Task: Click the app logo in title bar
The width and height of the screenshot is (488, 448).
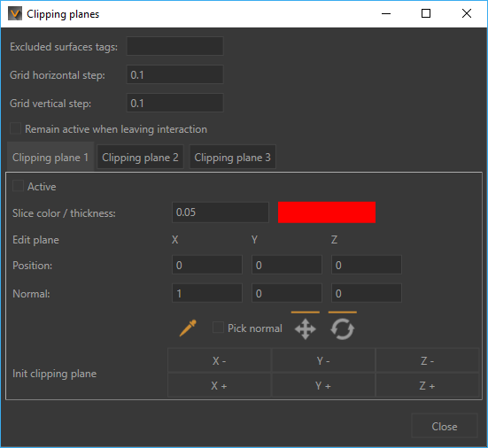Action: (x=15, y=14)
